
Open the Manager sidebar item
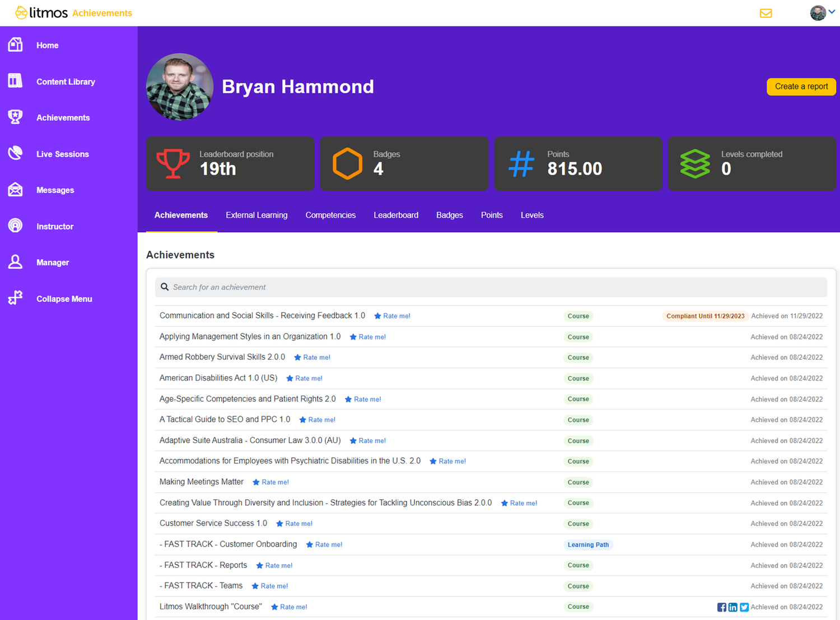[x=52, y=262]
